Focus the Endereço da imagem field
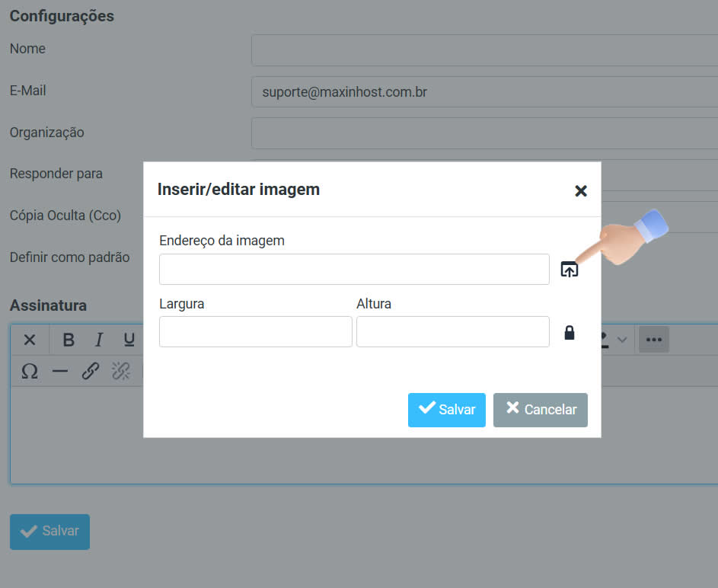Viewport: 718px width, 588px height. 354,270
